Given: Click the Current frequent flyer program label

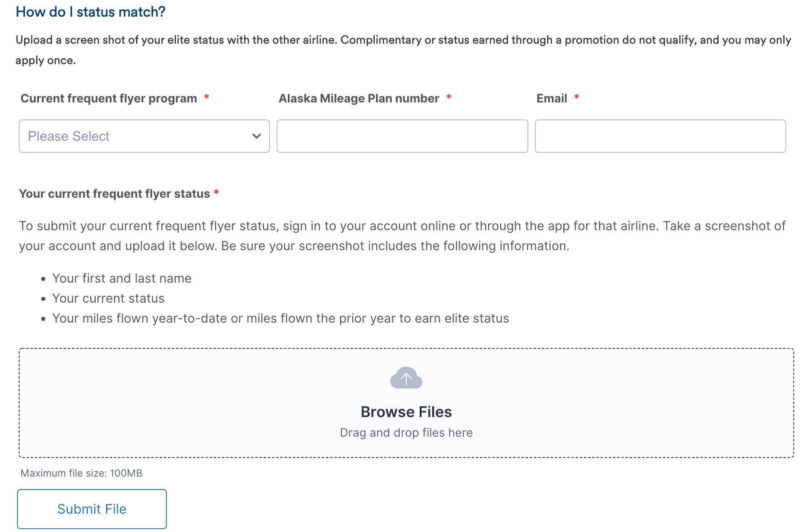Looking at the screenshot, I should (x=109, y=98).
